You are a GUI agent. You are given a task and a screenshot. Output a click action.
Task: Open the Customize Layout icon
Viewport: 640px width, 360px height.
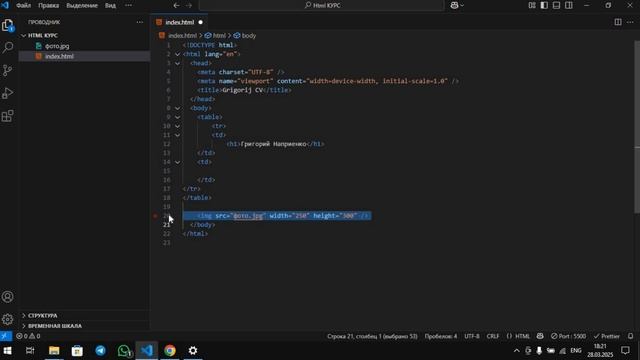click(532, 5)
